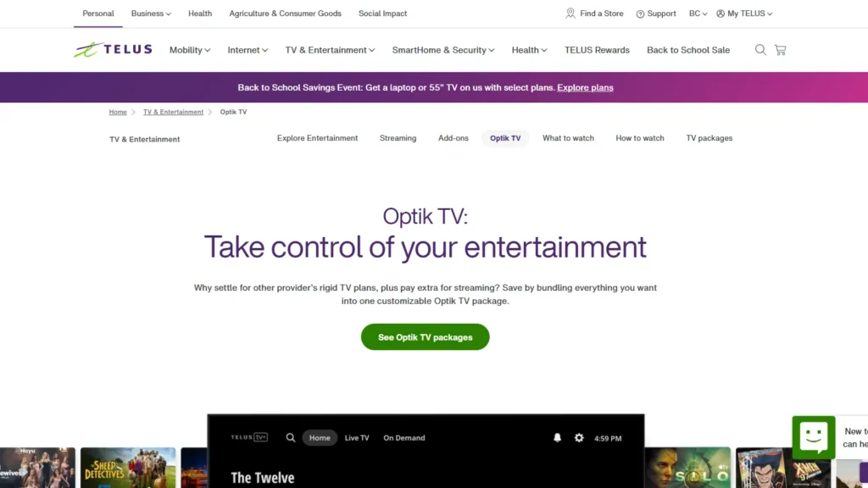Open TV & Entertainment breadcrumb link
Image resolution: width=868 pixels, height=488 pixels.
[x=173, y=112]
